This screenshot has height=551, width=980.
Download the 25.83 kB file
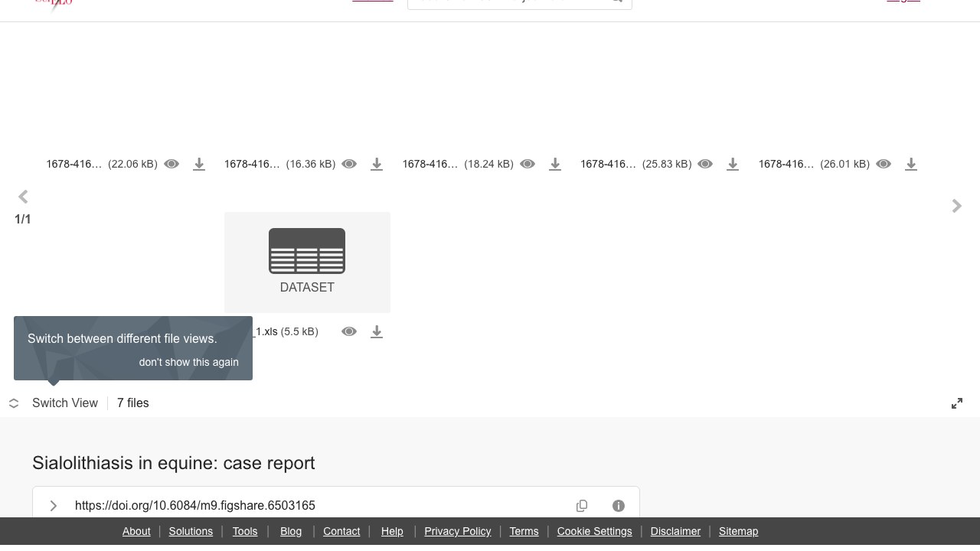pyautogui.click(x=733, y=164)
